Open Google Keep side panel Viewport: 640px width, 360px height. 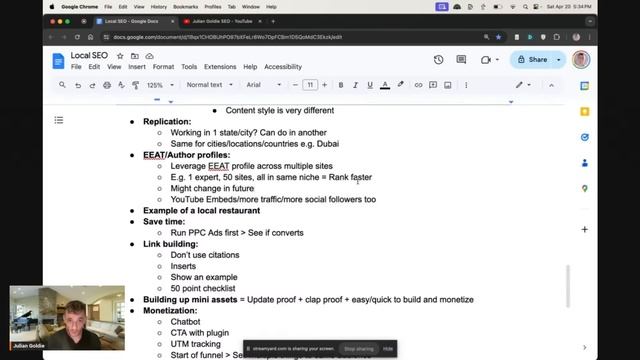pos(584,112)
